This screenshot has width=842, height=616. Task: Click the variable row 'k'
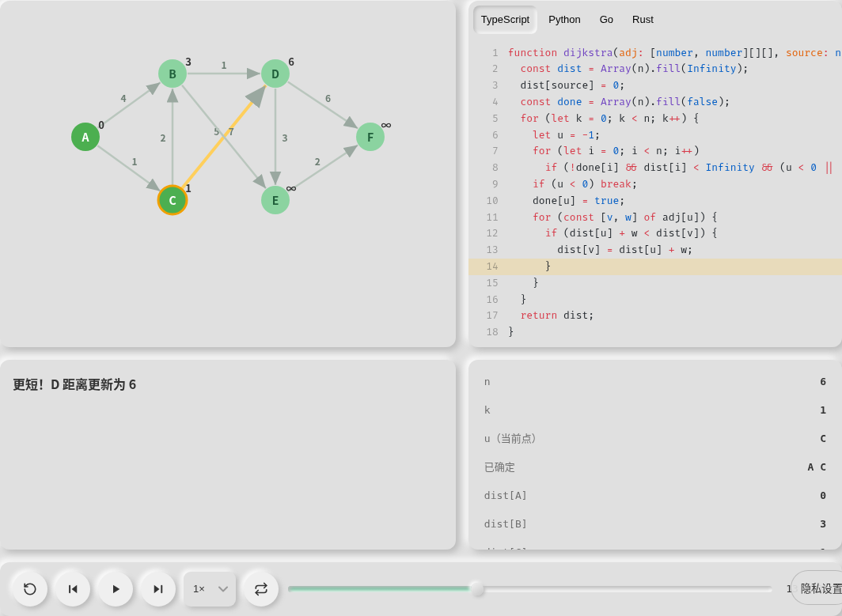click(x=655, y=410)
